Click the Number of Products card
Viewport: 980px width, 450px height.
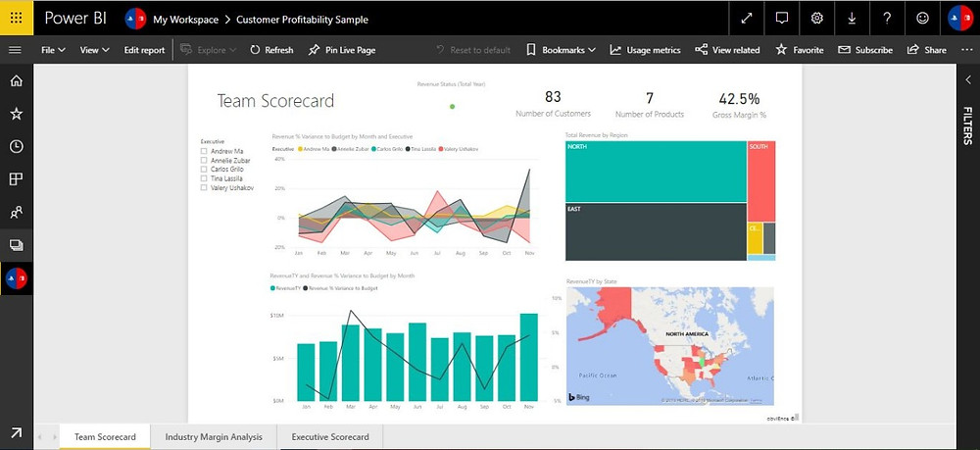click(x=650, y=104)
